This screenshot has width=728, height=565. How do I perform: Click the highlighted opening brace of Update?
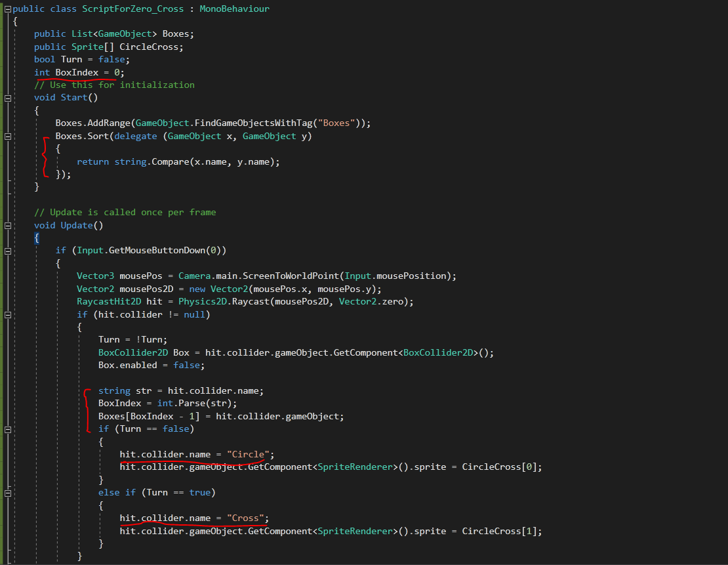[x=37, y=238]
